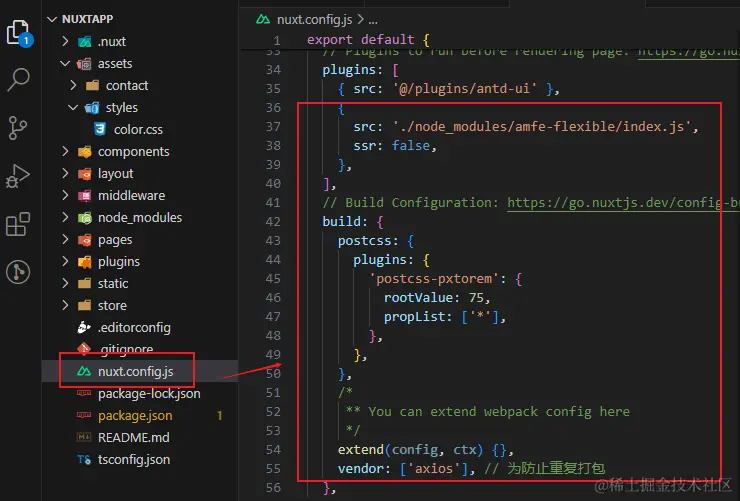This screenshot has height=501, width=740.
Task: Click line number 42 in the gutter
Action: [273, 222]
